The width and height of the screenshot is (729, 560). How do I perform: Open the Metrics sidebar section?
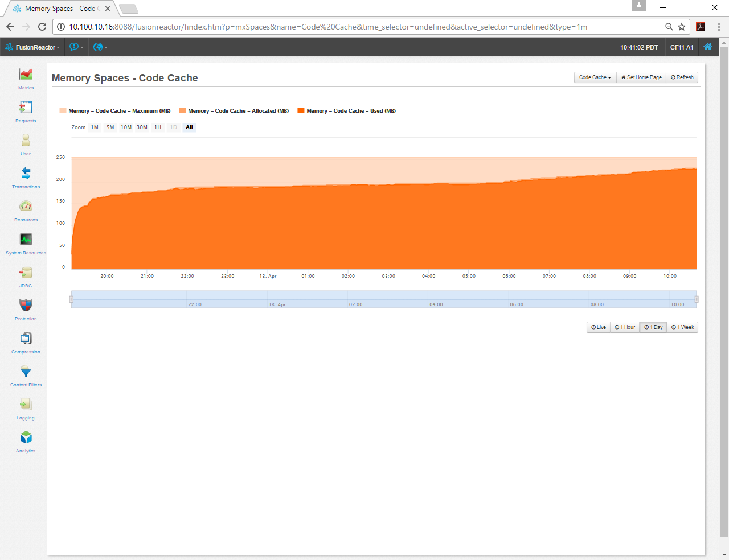pos(26,79)
